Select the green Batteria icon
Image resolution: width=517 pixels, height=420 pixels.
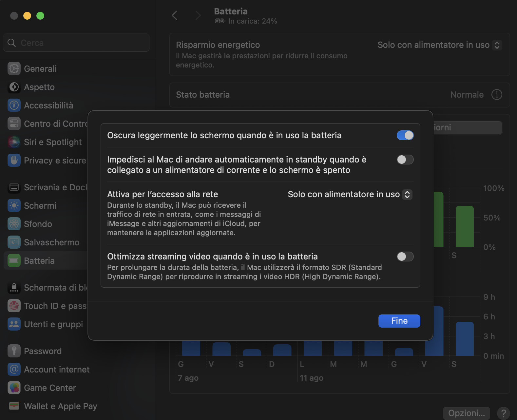14,261
